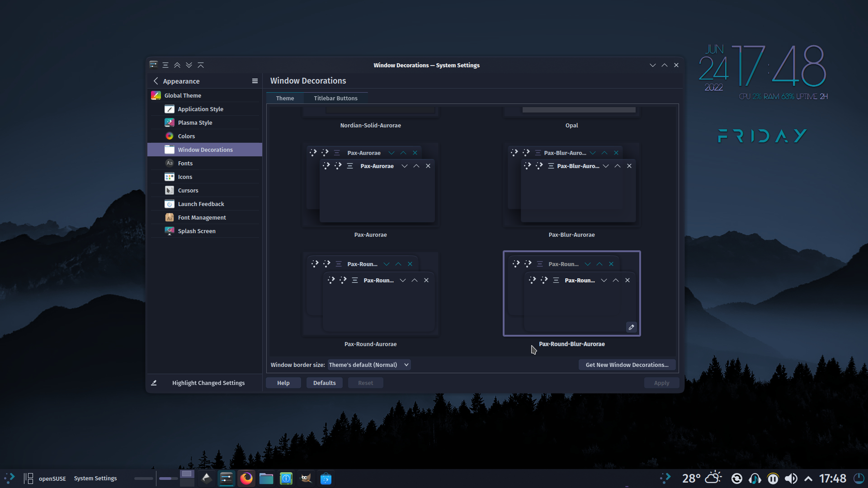
Task: Open the Window border size dropdown
Action: [369, 365]
